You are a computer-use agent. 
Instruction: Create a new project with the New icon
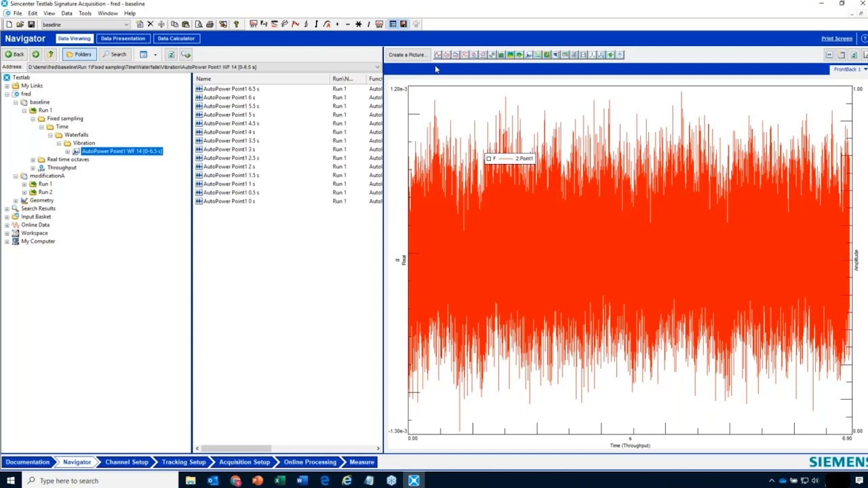pyautogui.click(x=9, y=24)
